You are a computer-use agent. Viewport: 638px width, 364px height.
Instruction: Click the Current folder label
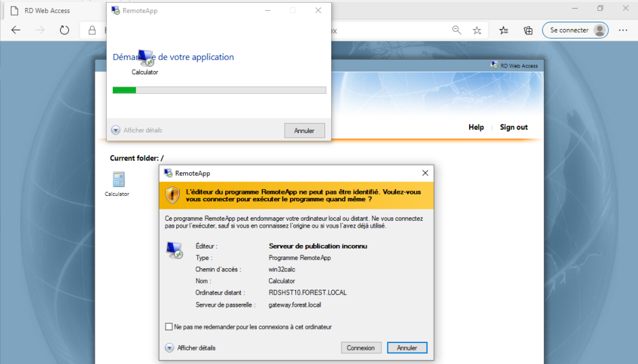[137, 158]
